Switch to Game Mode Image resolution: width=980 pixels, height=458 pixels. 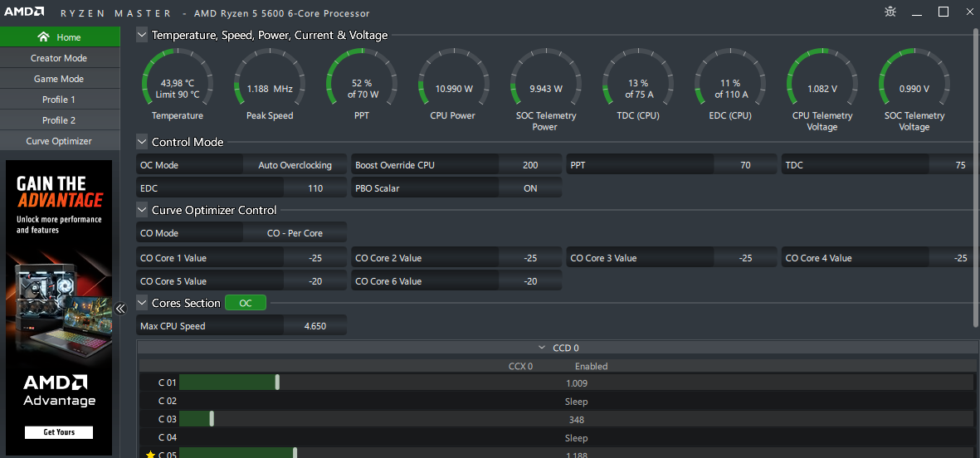(60, 79)
